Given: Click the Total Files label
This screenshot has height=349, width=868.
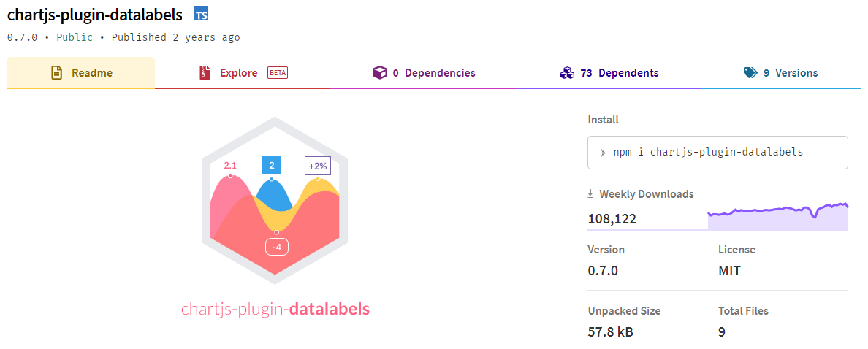Looking at the screenshot, I should tap(744, 311).
